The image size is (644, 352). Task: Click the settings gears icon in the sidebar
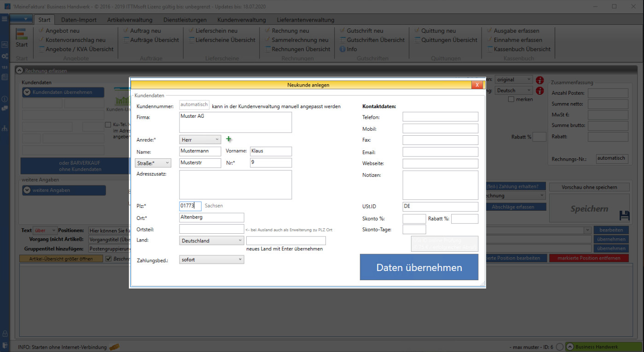[x=5, y=56]
